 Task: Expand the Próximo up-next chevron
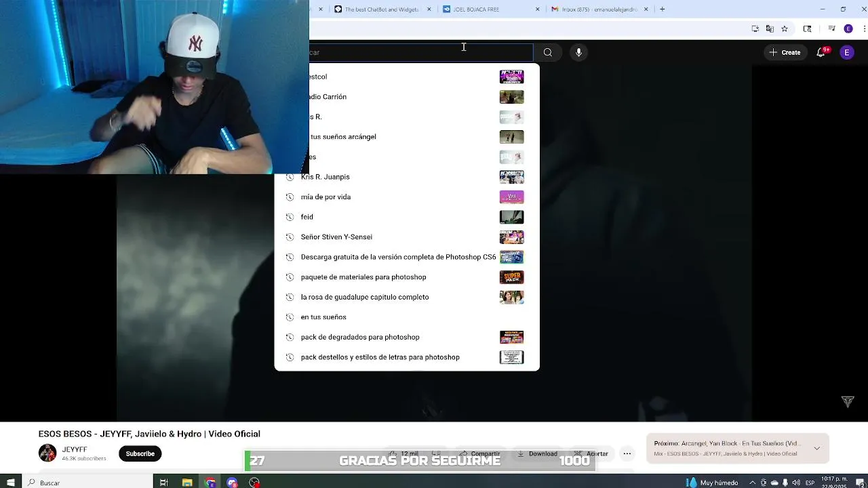point(816,448)
